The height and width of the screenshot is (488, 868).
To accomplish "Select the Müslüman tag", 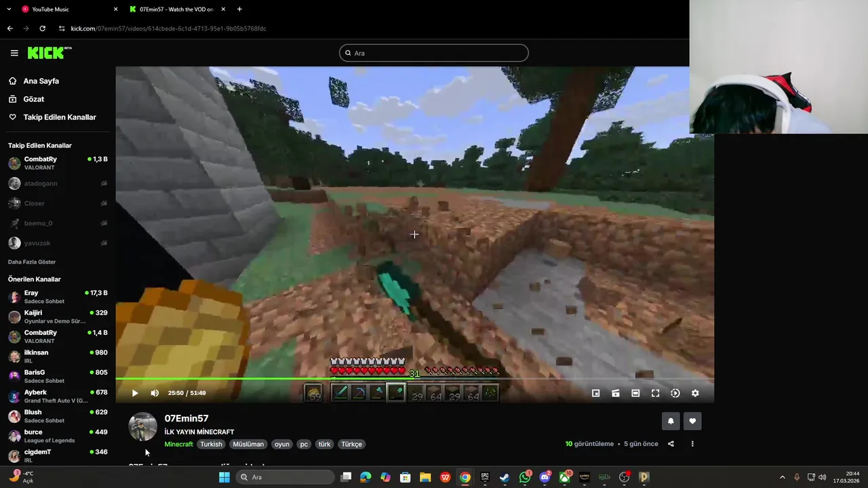I will pyautogui.click(x=248, y=444).
